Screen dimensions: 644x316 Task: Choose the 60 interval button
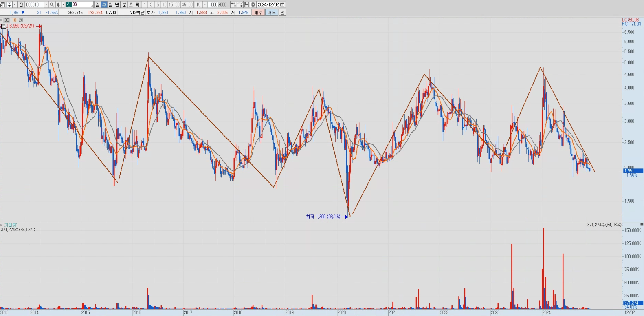coord(190,4)
